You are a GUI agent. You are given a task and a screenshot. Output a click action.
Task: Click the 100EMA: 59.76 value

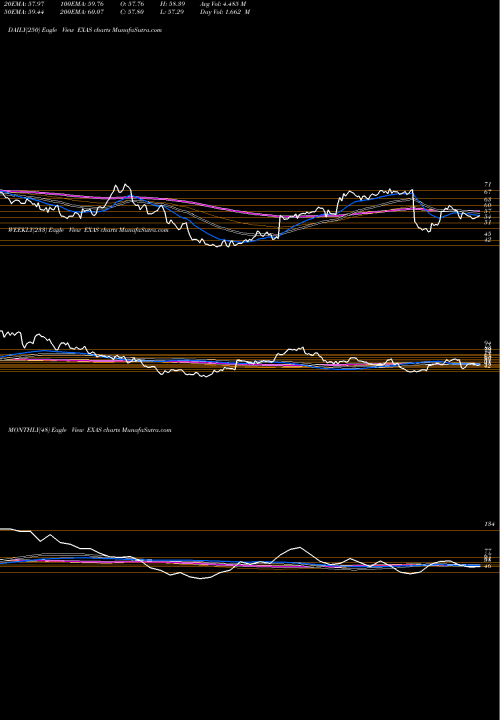(82, 4)
